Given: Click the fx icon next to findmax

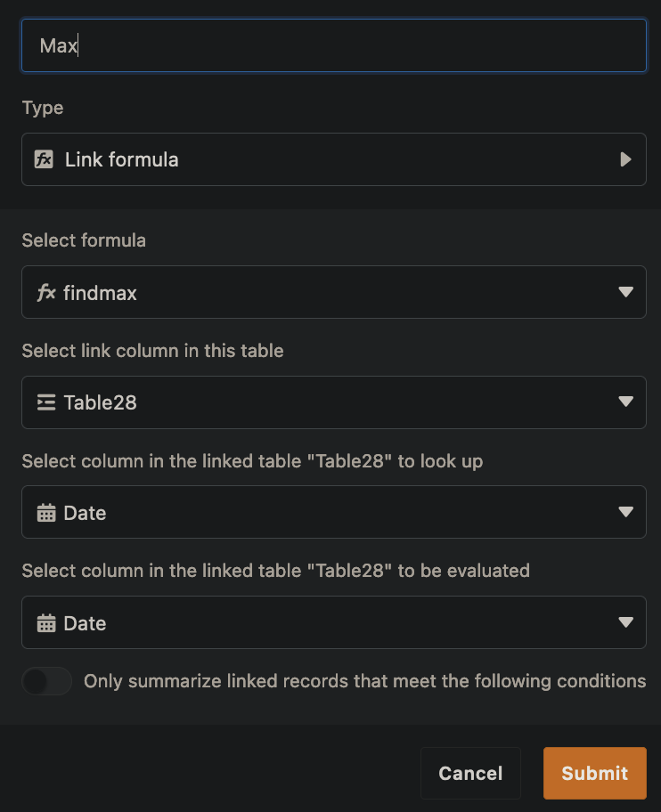Looking at the screenshot, I should pyautogui.click(x=46, y=292).
